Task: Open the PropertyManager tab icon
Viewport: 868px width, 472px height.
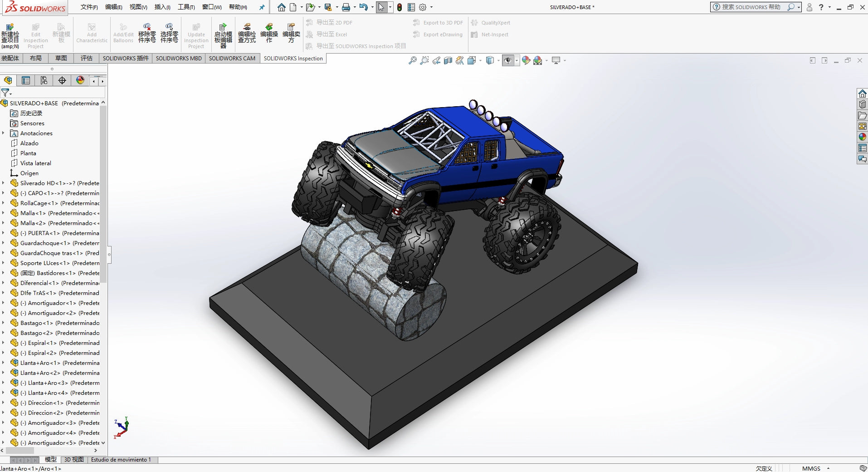Action: click(x=26, y=80)
